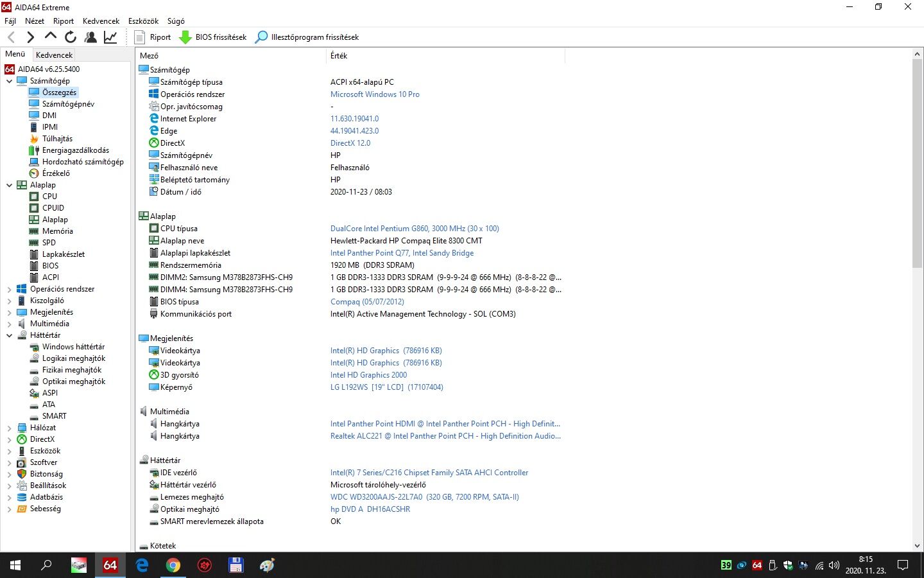Screen dimensions: 924x578
Task: Click the Riport toolbar button
Action: pos(153,37)
